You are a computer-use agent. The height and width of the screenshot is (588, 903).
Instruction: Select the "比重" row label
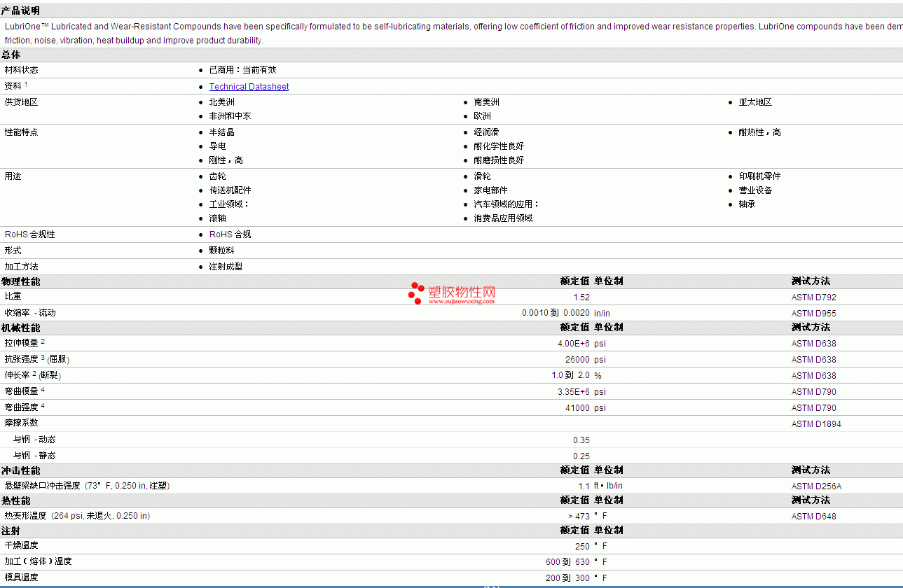pos(13,297)
